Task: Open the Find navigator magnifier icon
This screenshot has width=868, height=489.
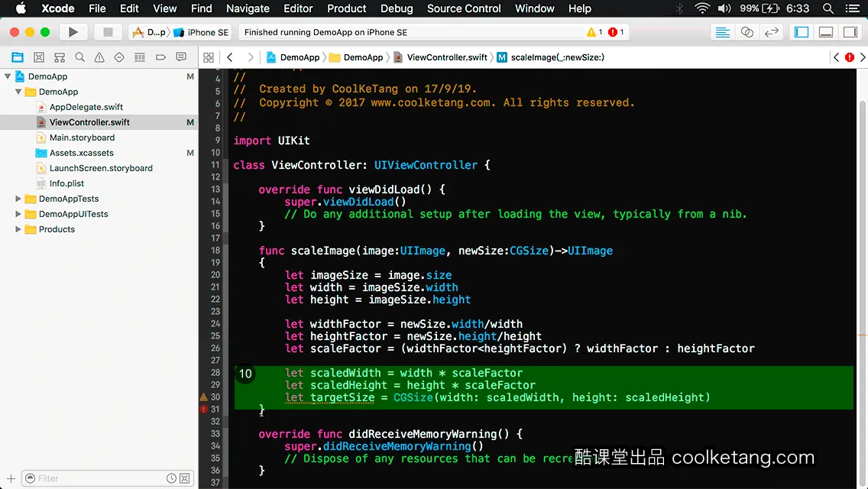Action: pyautogui.click(x=79, y=57)
